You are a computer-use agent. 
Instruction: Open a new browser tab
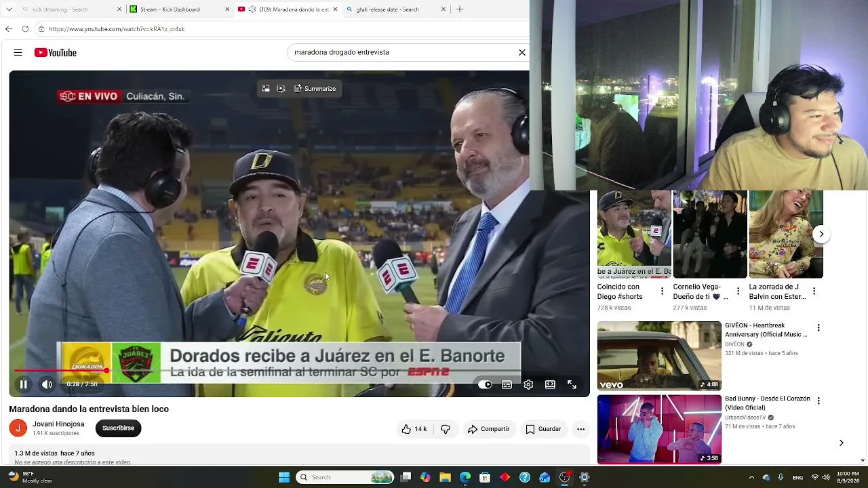460,9
